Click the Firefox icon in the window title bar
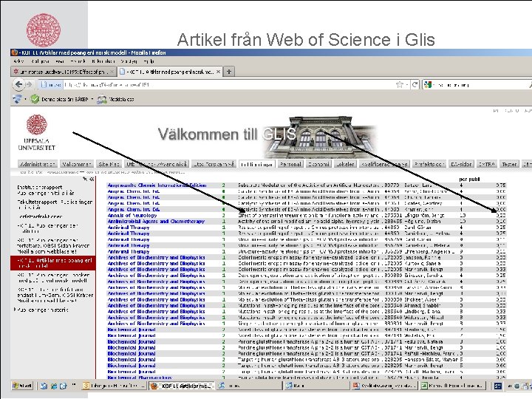The image size is (532, 399). pyautogui.click(x=14, y=52)
